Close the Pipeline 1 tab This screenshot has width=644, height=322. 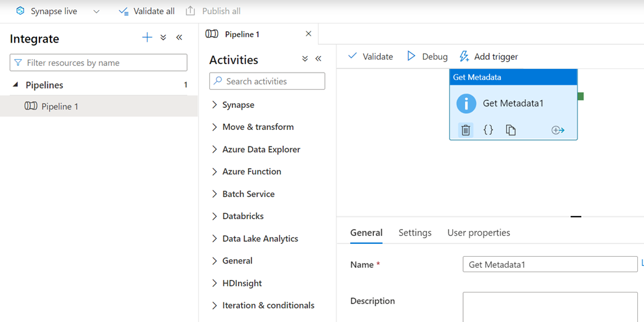click(308, 34)
